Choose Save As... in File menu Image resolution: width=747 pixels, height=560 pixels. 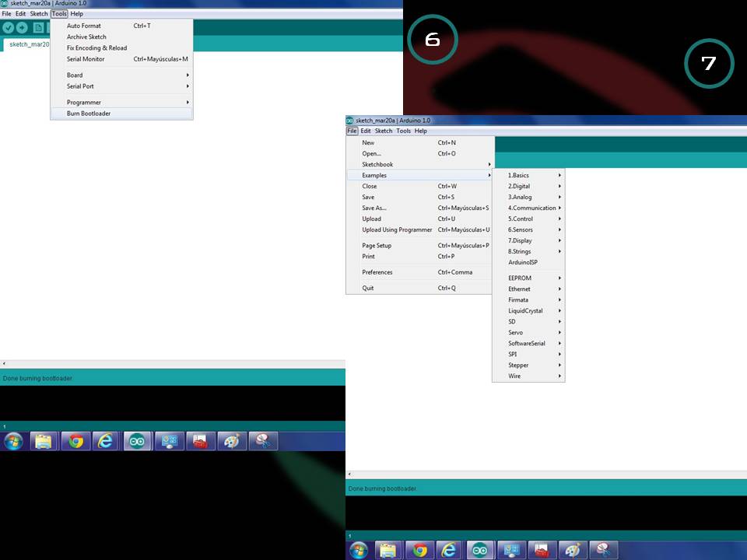pyautogui.click(x=419, y=208)
